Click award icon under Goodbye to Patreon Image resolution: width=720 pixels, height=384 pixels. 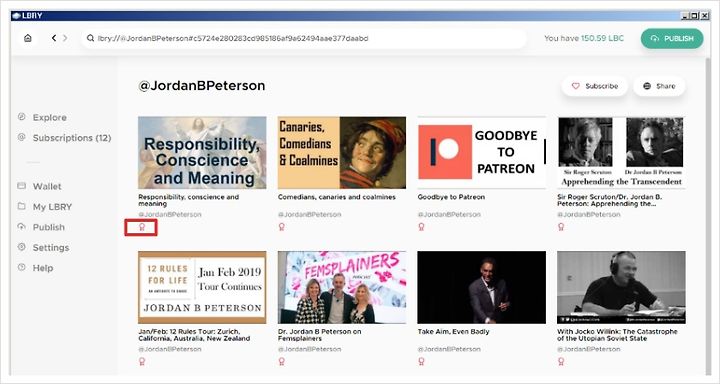click(421, 227)
